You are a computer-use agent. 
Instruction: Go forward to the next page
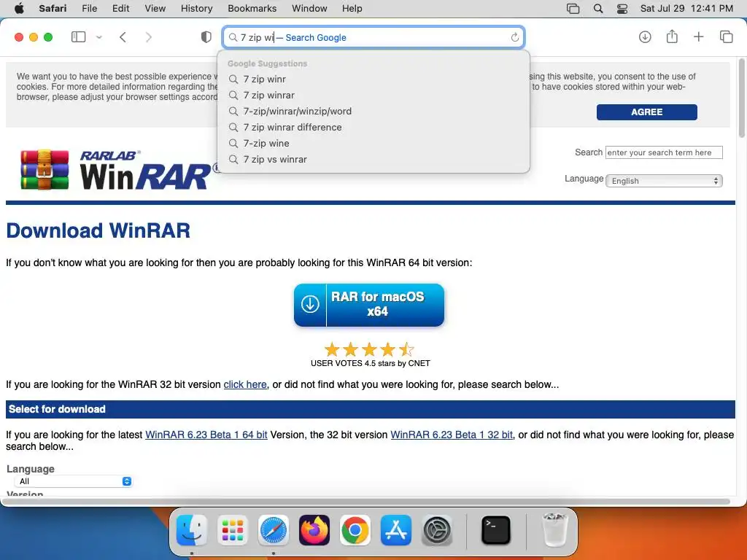point(149,37)
